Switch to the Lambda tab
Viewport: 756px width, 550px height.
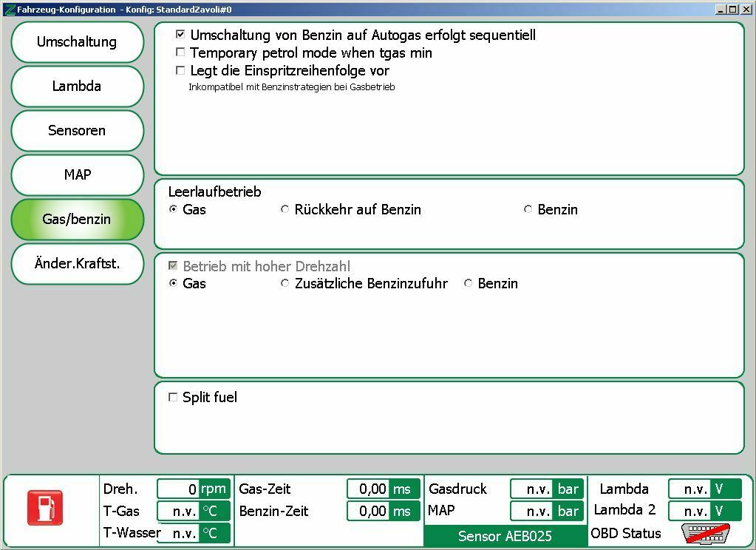[77, 86]
